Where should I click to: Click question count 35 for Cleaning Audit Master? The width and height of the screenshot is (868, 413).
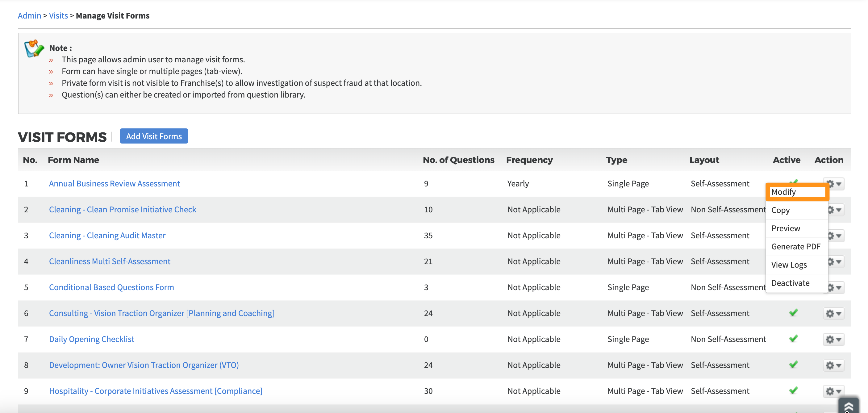(x=428, y=236)
